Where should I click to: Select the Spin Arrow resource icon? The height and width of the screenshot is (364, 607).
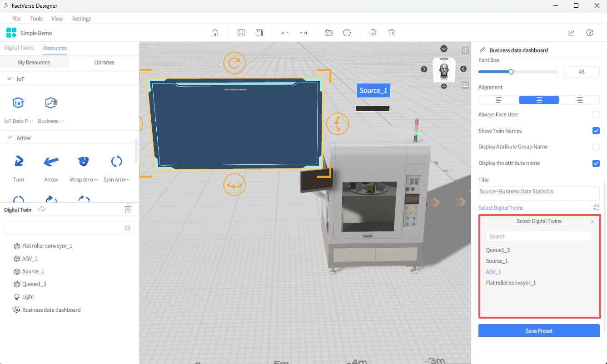117,161
